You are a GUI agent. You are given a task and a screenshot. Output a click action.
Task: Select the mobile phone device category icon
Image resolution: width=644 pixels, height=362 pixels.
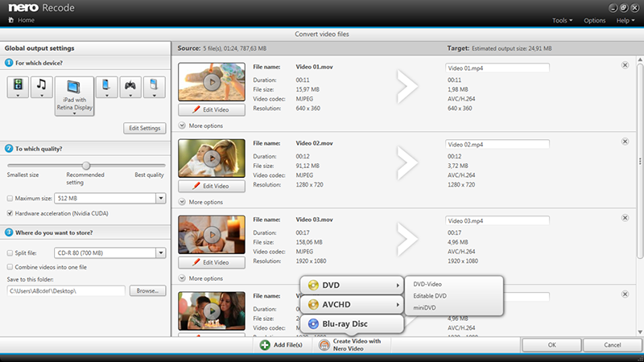click(106, 87)
